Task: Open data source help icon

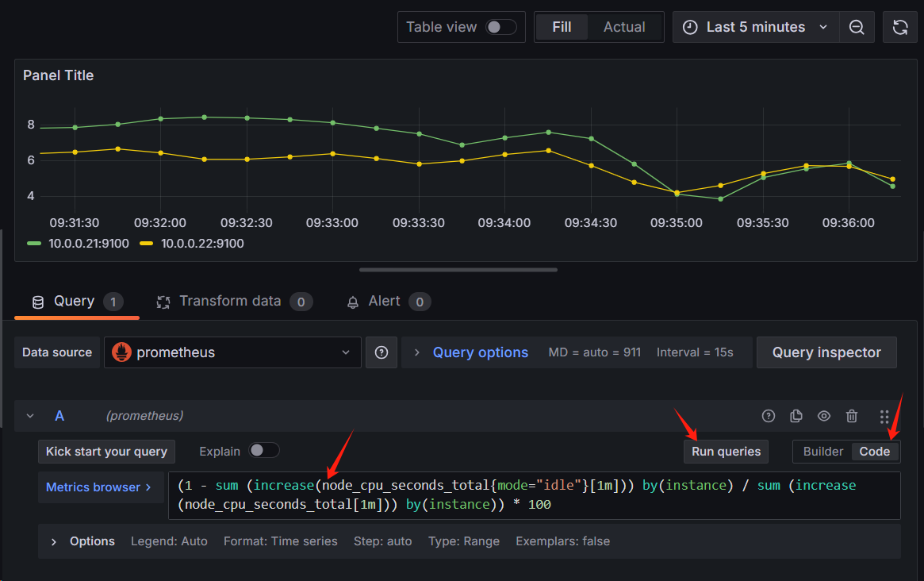Action: [381, 352]
